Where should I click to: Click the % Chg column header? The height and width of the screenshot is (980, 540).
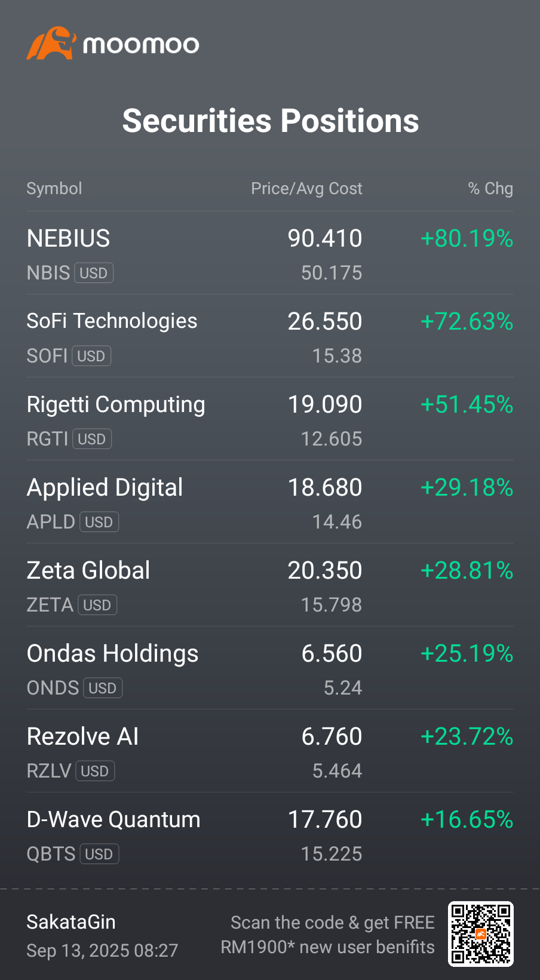coord(490,189)
